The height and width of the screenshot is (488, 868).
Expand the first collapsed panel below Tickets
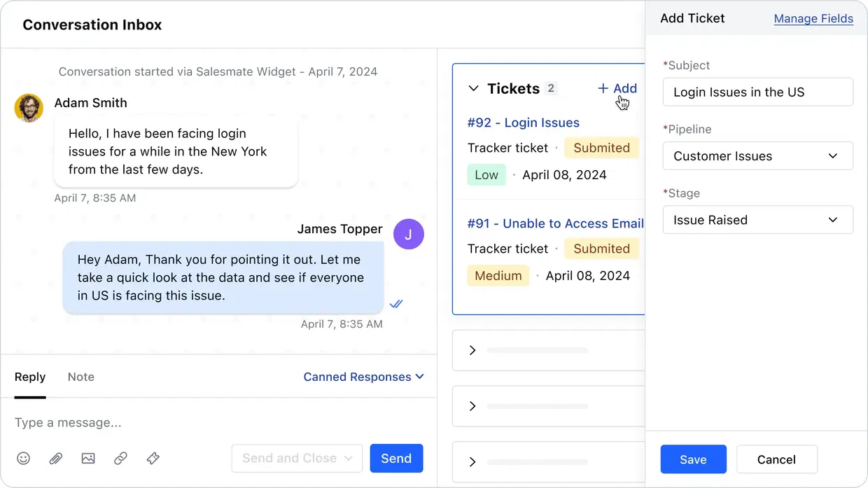[x=472, y=350]
